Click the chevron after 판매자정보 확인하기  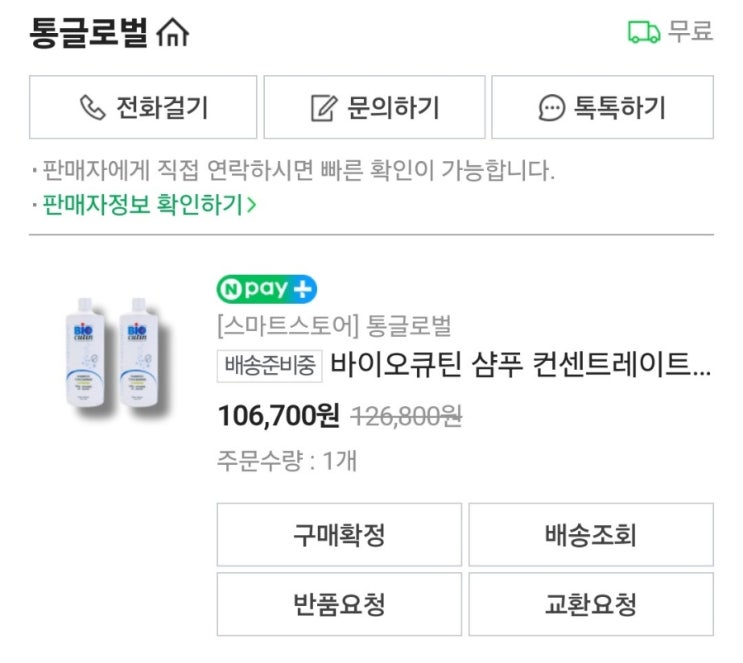click(252, 206)
